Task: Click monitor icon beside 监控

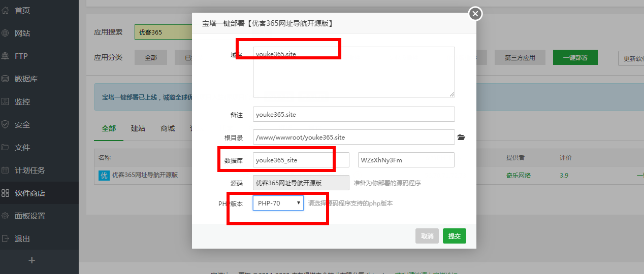Action: click(6, 101)
